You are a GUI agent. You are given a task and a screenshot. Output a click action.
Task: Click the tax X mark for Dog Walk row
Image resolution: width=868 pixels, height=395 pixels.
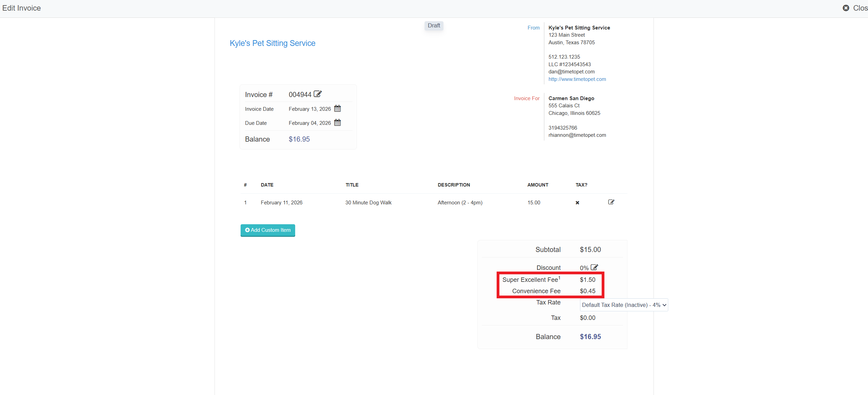tap(577, 203)
